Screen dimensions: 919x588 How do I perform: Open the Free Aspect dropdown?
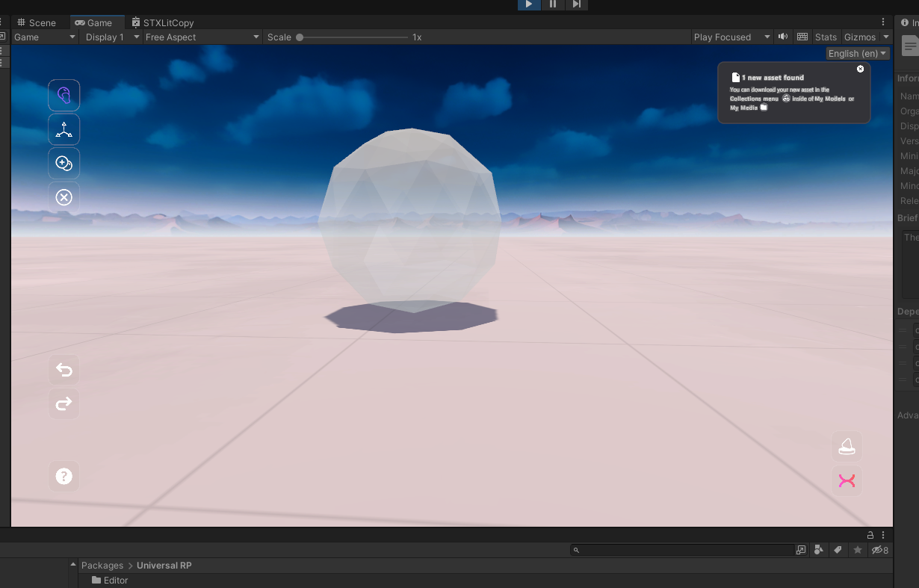[x=202, y=37]
